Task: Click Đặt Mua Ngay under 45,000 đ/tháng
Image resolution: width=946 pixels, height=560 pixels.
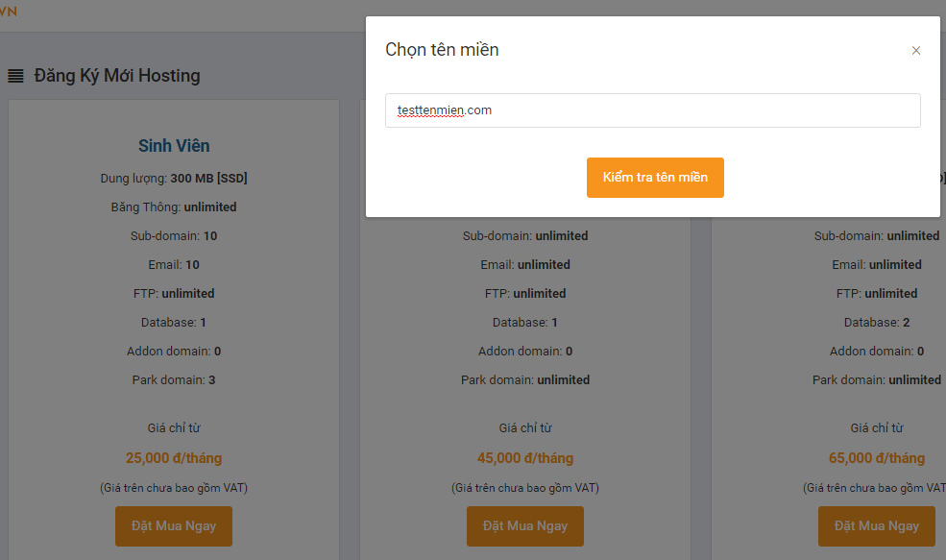Action: 525,526
